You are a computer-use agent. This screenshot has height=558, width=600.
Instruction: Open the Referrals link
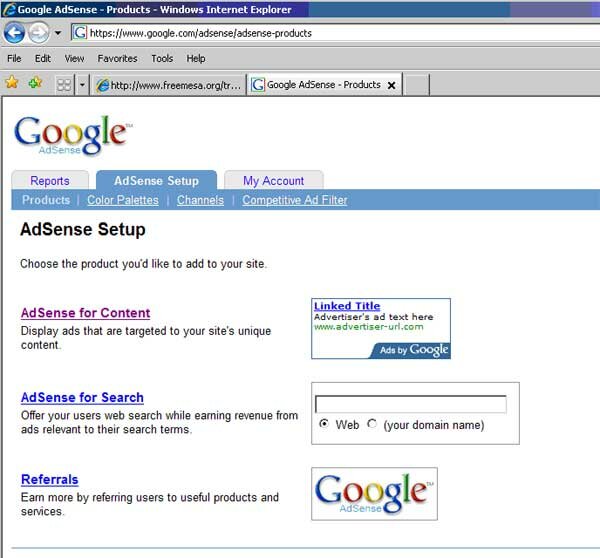50,479
